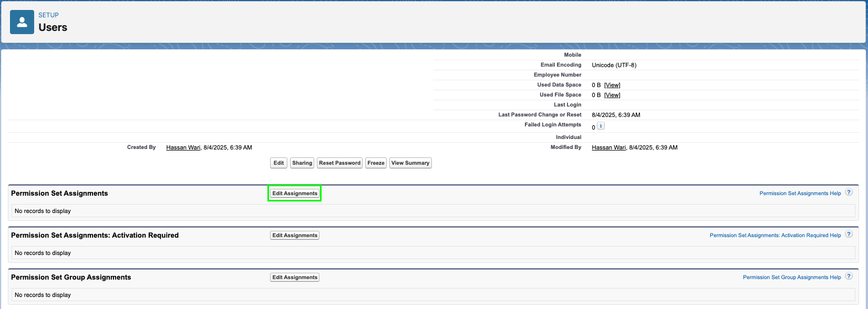
Task: Click the Last Password Change or Reset label
Action: [540, 115]
